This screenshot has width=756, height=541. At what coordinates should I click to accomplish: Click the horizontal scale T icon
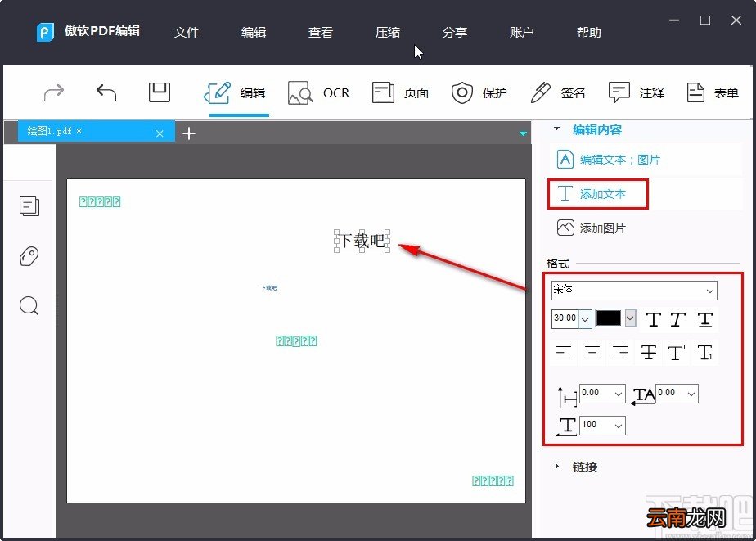pyautogui.click(x=566, y=426)
